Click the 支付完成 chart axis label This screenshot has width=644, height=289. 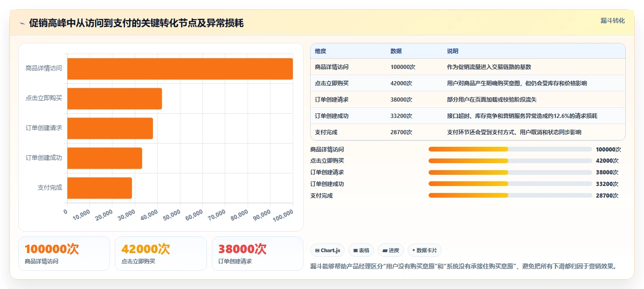click(50, 188)
